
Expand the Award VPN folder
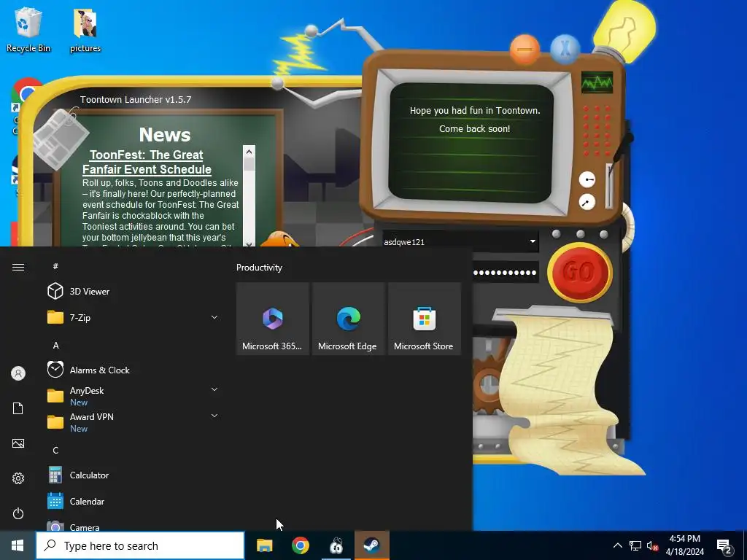pyautogui.click(x=131, y=422)
